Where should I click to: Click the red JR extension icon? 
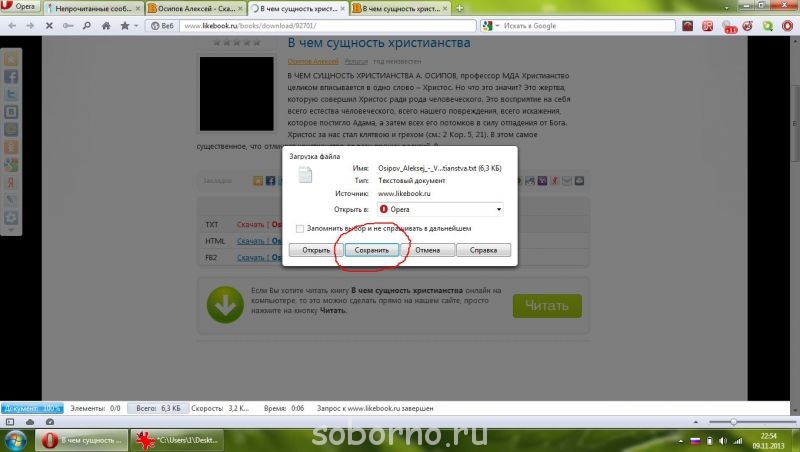click(708, 26)
